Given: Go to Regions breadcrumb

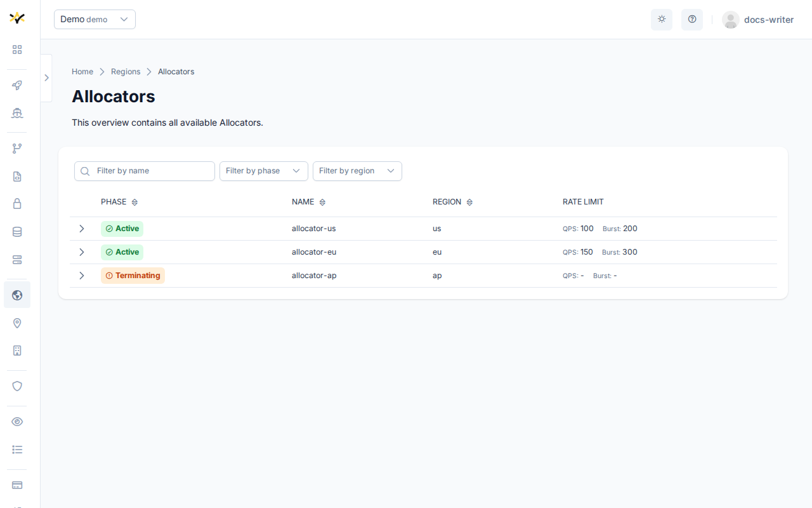Looking at the screenshot, I should pyautogui.click(x=126, y=72).
